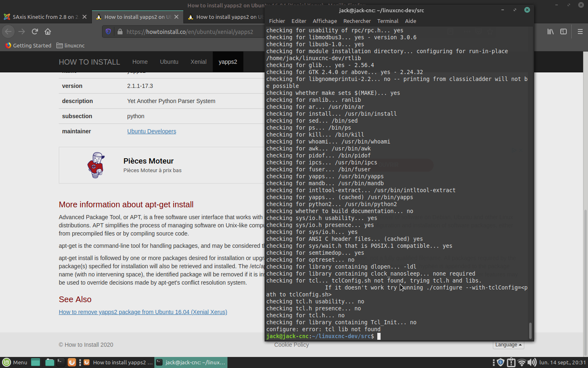This screenshot has height=368, width=588.
Task: Click terminal line 'configure: error: tcl lib not found'
Action: 323,329
